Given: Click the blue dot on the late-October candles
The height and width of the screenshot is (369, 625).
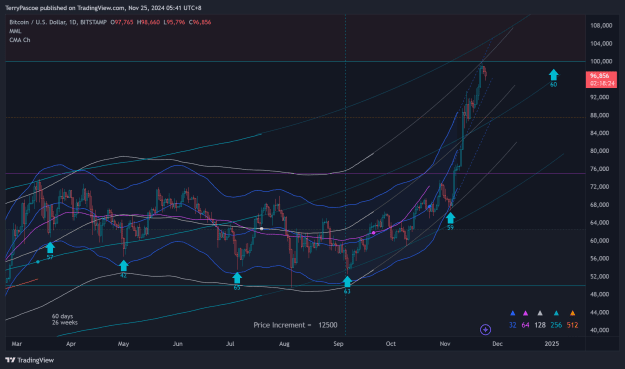Looking at the screenshot, I should (429, 207).
